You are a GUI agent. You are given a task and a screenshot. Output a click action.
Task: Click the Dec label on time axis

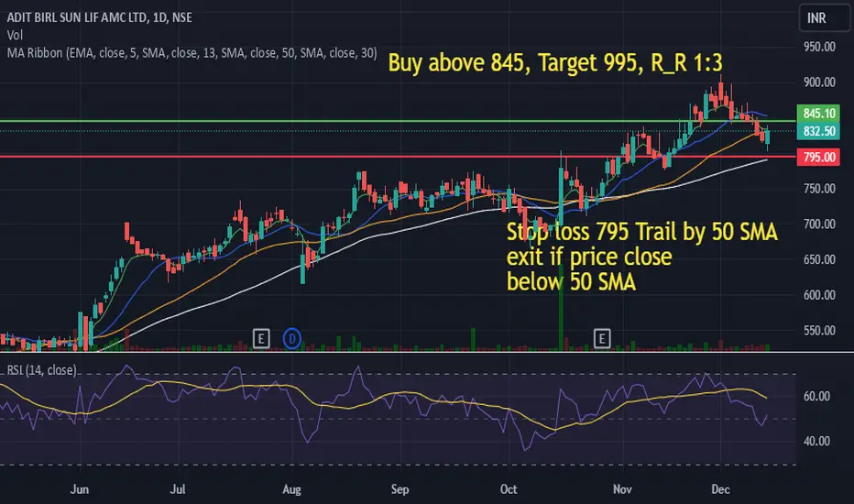tap(720, 489)
